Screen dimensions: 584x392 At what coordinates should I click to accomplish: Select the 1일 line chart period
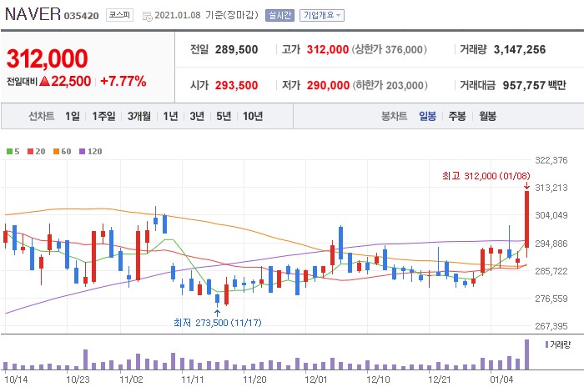(73, 116)
